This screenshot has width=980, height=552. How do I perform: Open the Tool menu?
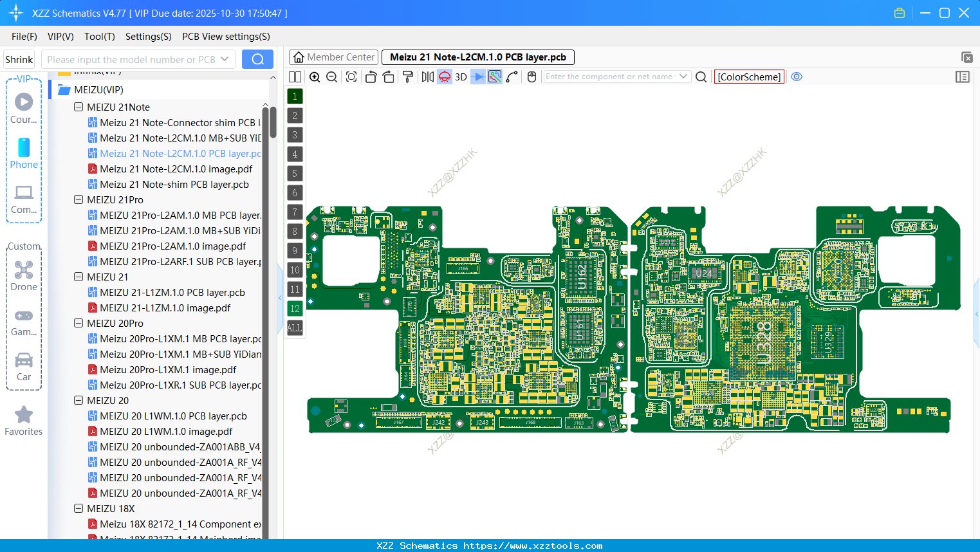coord(99,37)
